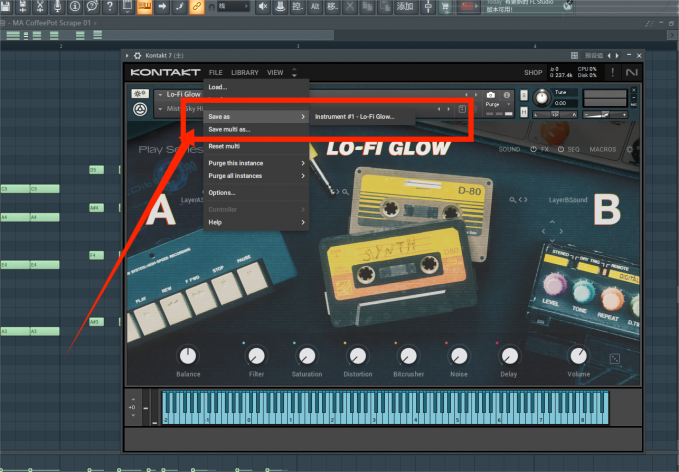Image resolution: width=679 pixels, height=472 pixels.
Task: Click the right arrow icon in FL Studio toolbar
Action: (x=162, y=6)
